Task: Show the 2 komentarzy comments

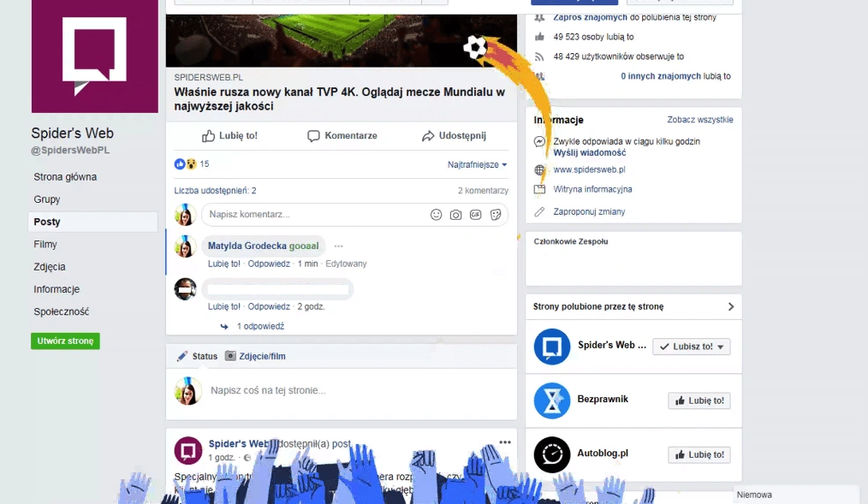Action: tap(483, 190)
